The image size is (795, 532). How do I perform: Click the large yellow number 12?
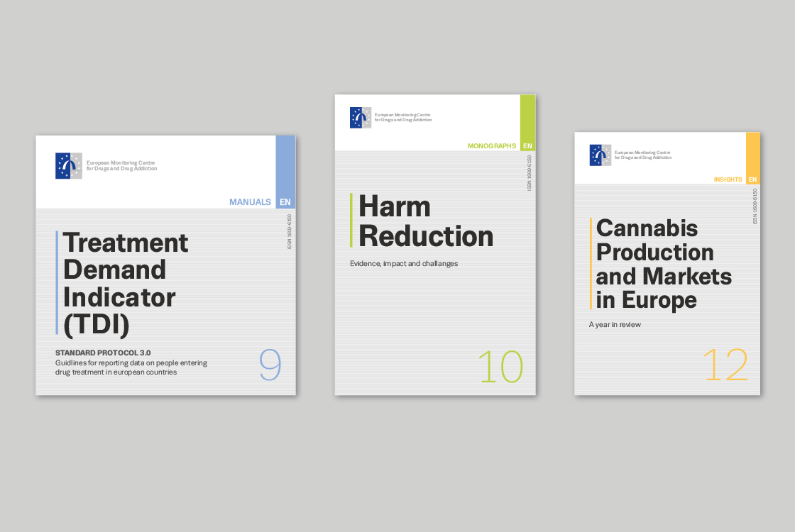[x=725, y=365]
